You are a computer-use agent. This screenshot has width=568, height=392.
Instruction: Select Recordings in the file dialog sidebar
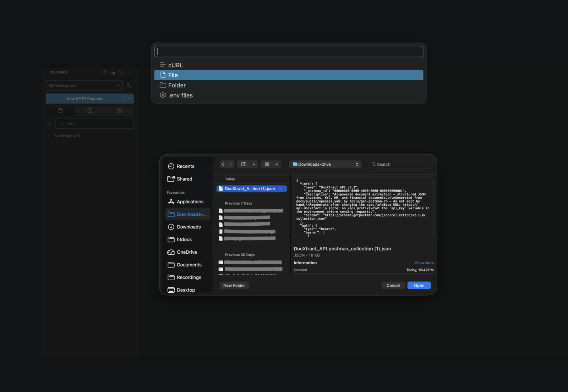click(187, 277)
